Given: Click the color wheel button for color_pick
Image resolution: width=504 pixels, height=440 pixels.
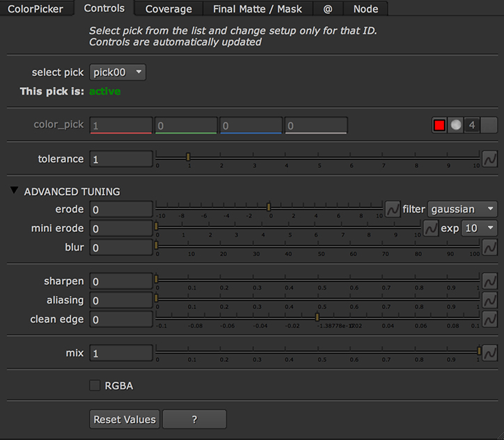Looking at the screenshot, I should [455, 125].
